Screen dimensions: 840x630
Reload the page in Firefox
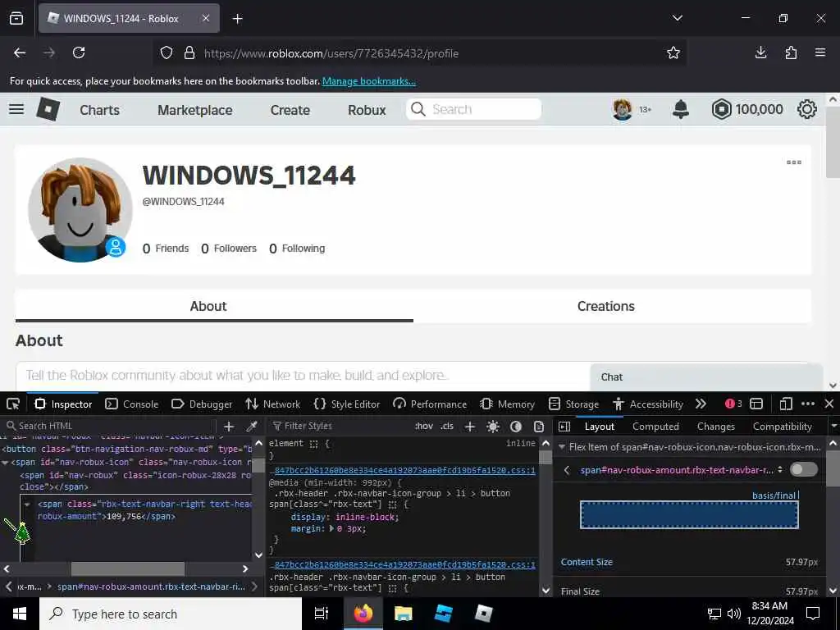tap(79, 52)
